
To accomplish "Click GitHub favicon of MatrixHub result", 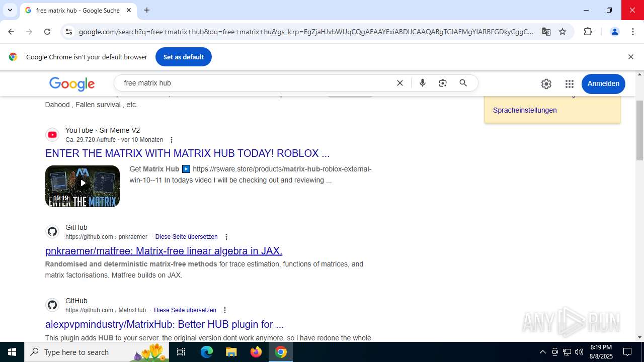I will coord(52,305).
